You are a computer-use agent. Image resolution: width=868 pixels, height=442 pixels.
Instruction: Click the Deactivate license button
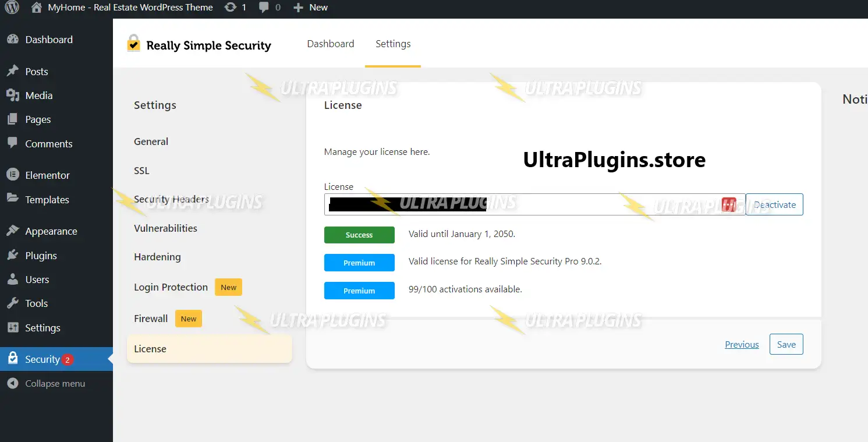(x=774, y=204)
